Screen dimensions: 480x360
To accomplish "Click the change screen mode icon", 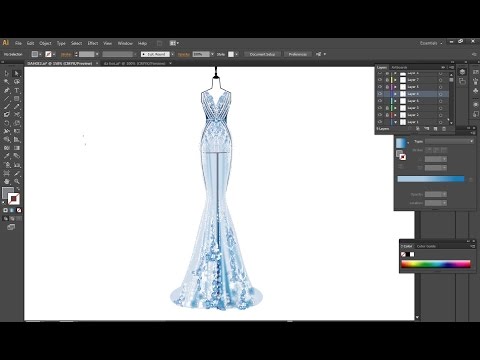I will 11,227.
